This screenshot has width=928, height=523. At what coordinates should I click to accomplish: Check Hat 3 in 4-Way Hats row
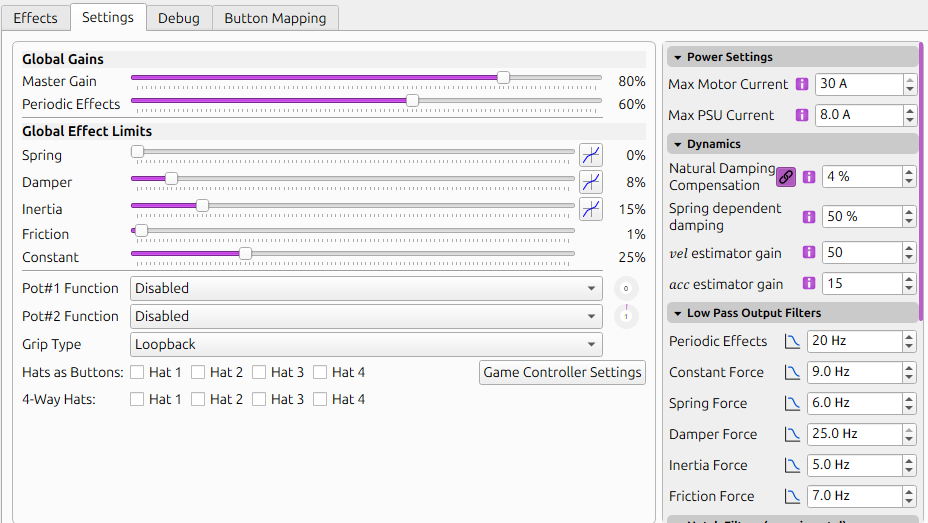coord(259,399)
